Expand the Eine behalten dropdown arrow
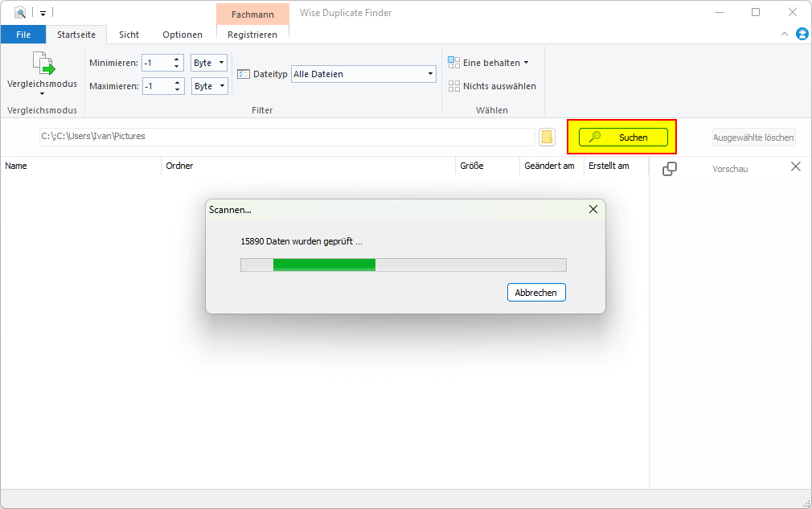 point(526,63)
